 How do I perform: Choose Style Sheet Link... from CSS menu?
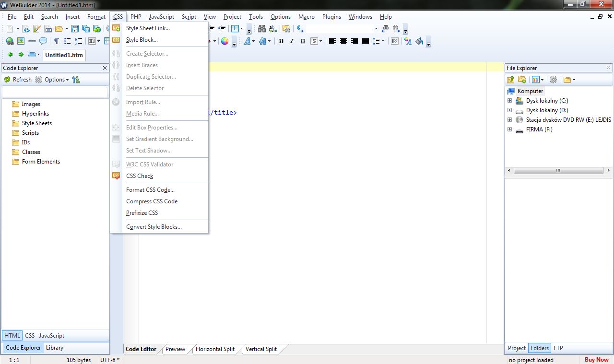tap(148, 28)
